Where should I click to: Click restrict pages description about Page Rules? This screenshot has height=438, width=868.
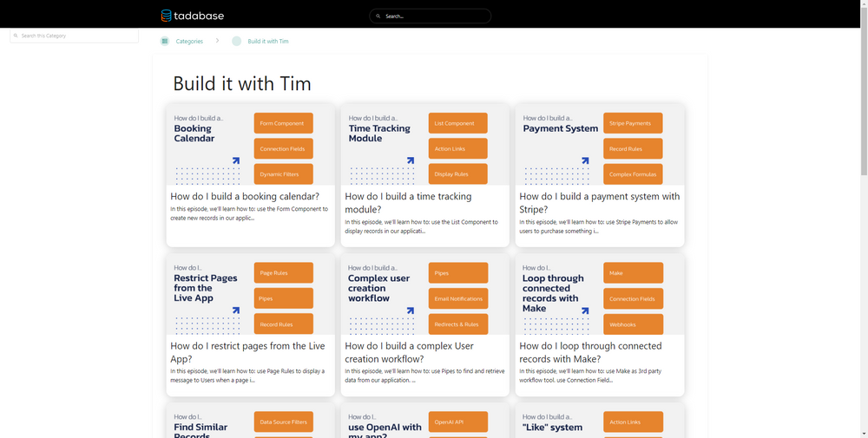[x=247, y=376]
